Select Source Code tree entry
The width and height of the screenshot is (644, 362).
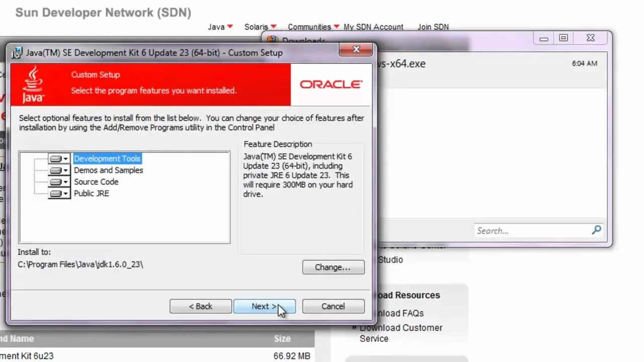pos(96,182)
